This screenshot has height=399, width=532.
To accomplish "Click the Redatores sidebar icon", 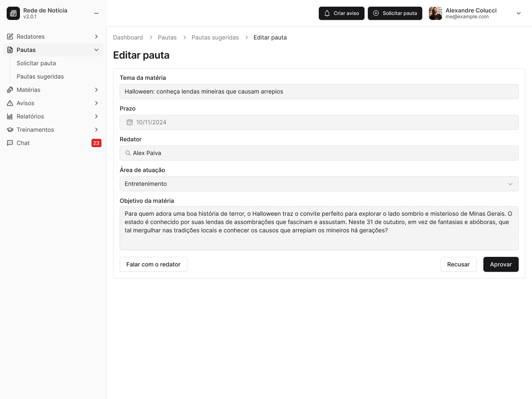I will (x=10, y=37).
